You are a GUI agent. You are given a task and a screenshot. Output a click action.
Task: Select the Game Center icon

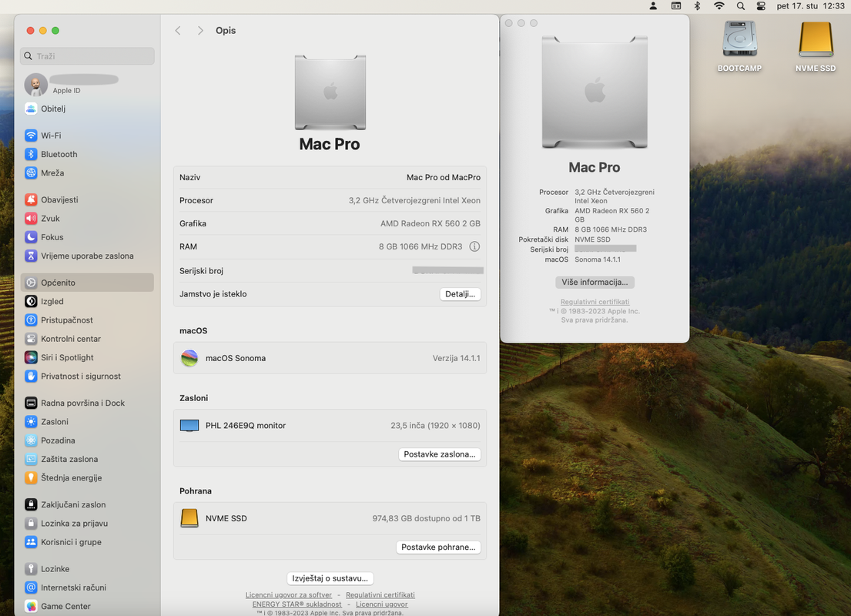point(31,606)
